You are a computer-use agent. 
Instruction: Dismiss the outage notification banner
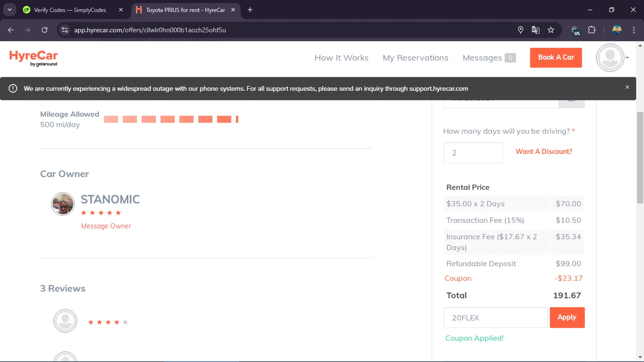[x=627, y=87]
